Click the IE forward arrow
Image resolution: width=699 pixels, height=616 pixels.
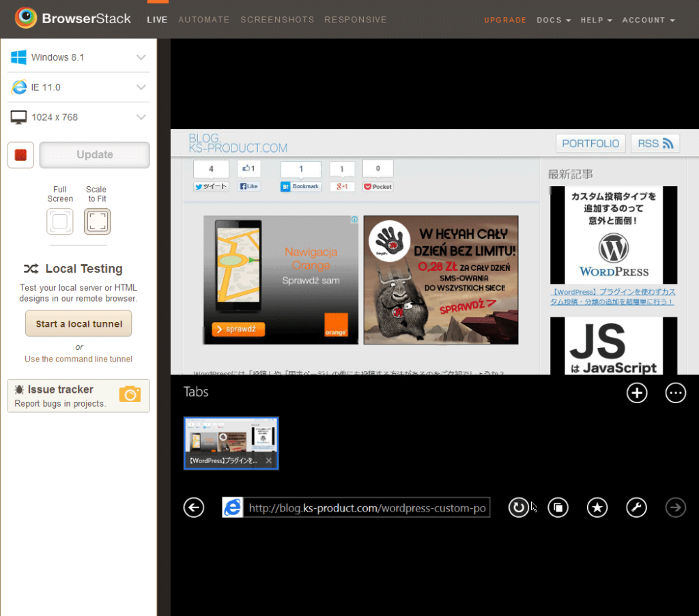(676, 508)
